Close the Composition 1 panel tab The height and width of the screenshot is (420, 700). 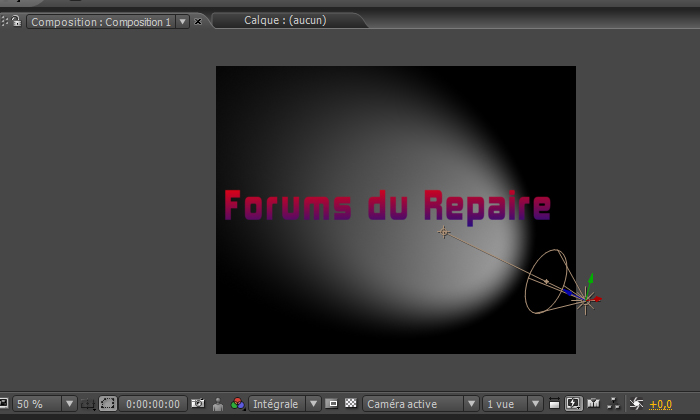[x=198, y=21]
